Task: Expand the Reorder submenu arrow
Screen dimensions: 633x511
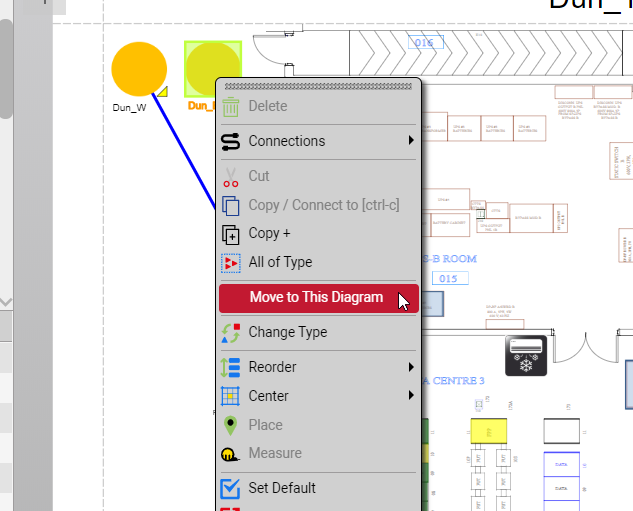Action: 411,368
